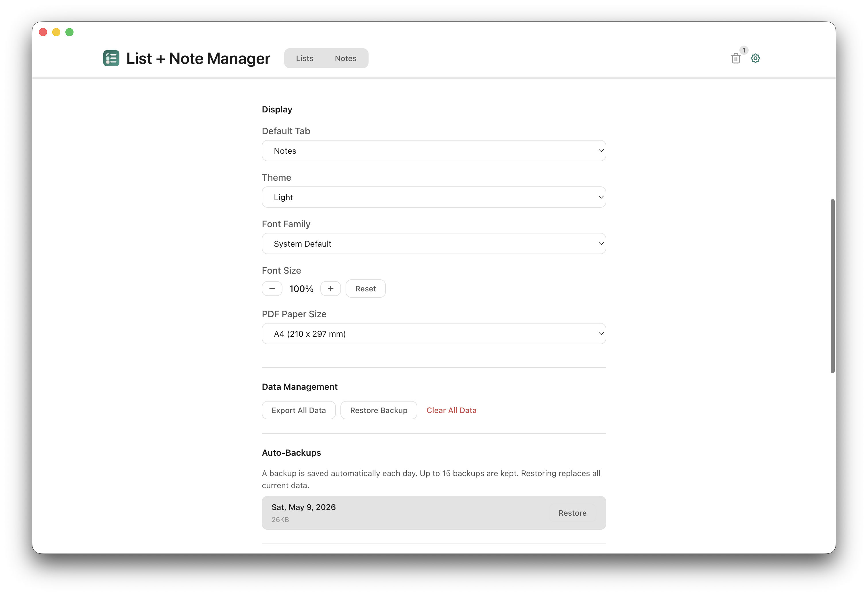
Task: Maximize window with green button
Action: tap(69, 32)
